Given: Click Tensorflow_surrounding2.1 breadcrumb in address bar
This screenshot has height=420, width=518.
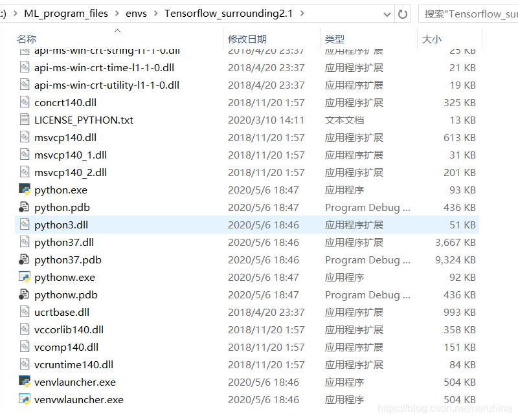Looking at the screenshot, I should pyautogui.click(x=229, y=14).
